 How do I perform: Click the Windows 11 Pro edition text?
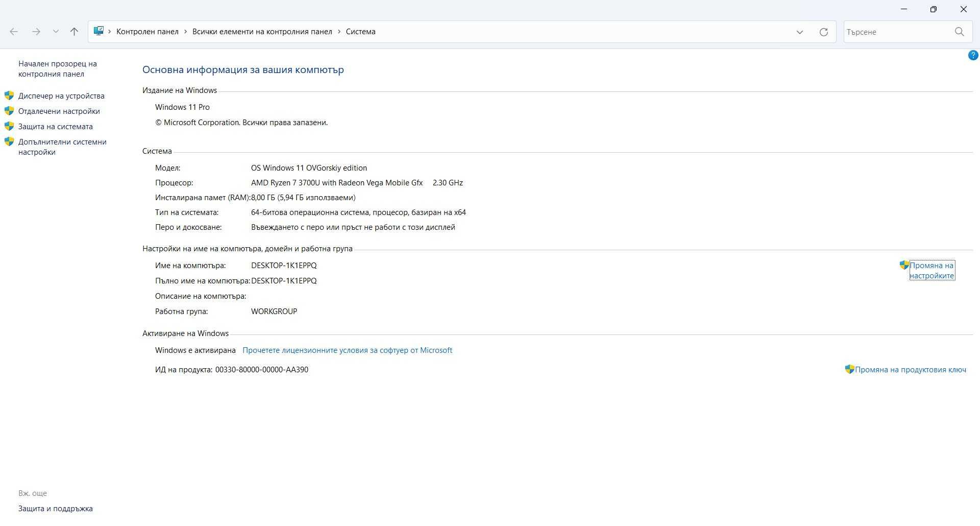point(182,107)
